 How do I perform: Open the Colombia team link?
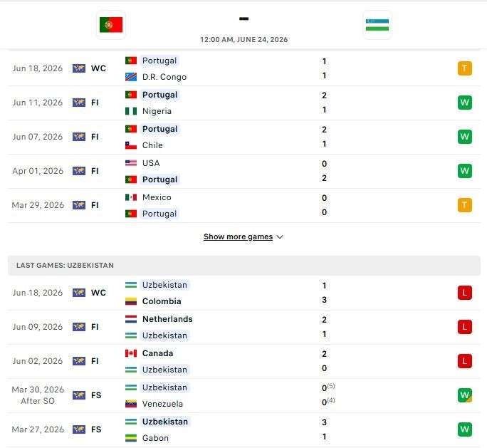tap(162, 301)
